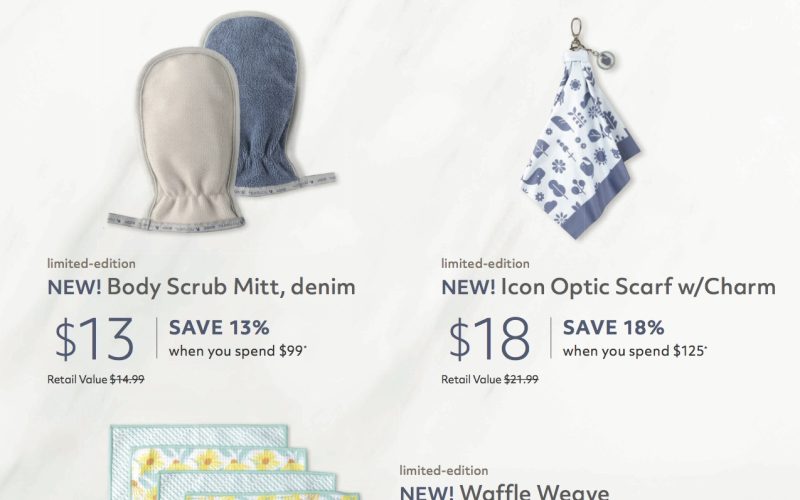Open the NEW! Icon Optic Scarf w/Charm title
Image resolution: width=800 pixels, height=500 pixels.
coord(608,287)
